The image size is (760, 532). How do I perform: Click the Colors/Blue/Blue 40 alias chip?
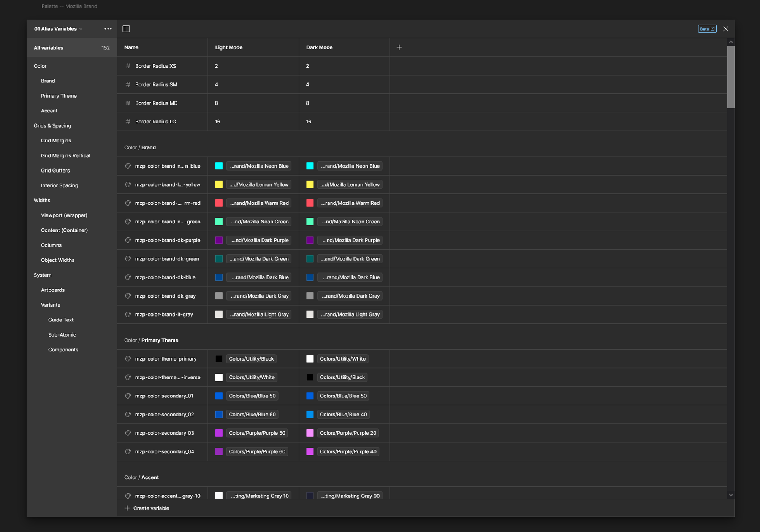click(x=344, y=415)
